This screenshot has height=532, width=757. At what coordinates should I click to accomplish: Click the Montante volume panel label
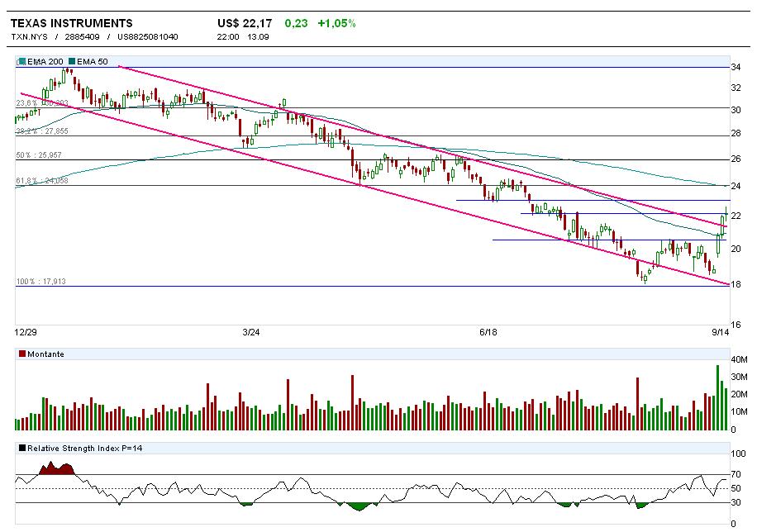click(45, 354)
